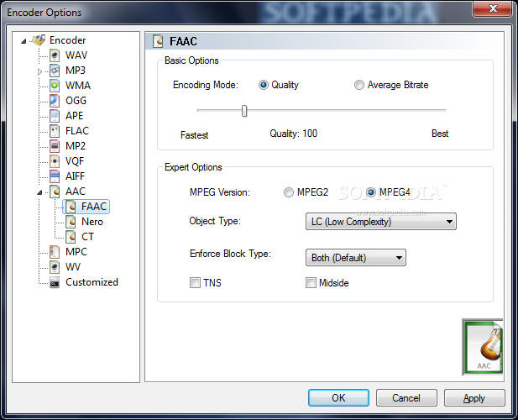The width and height of the screenshot is (518, 420).
Task: Click the WV format icon
Action: pyautogui.click(x=55, y=267)
